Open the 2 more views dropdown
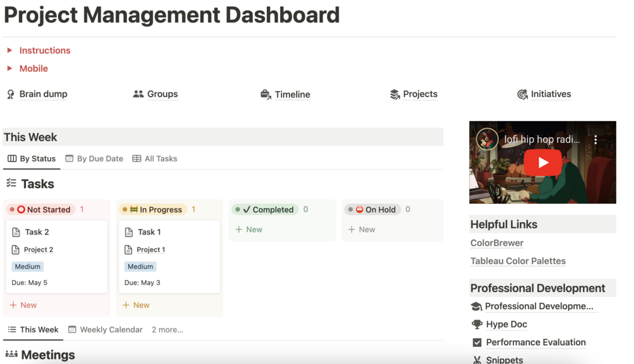634x364 pixels. click(x=167, y=329)
